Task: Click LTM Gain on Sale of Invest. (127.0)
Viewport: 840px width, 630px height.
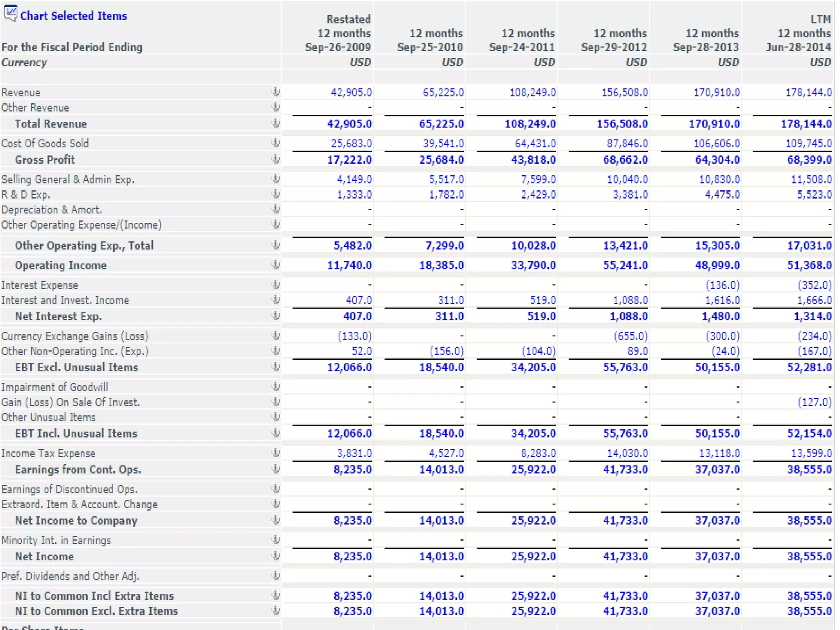Action: pos(814,402)
